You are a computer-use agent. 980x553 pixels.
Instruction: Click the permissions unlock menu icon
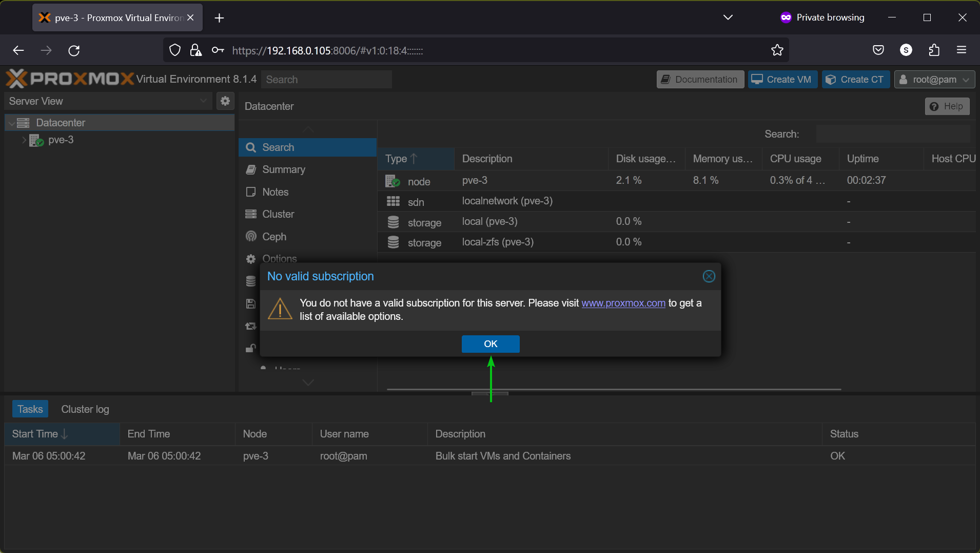pyautogui.click(x=250, y=348)
